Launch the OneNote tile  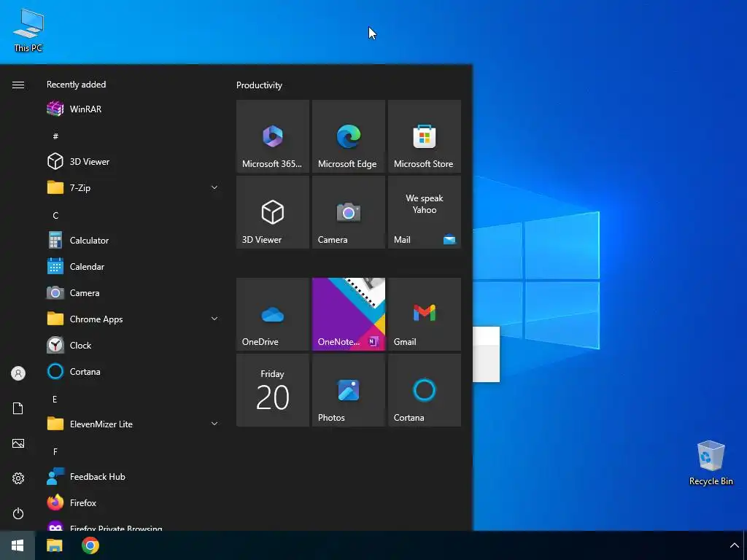click(348, 314)
